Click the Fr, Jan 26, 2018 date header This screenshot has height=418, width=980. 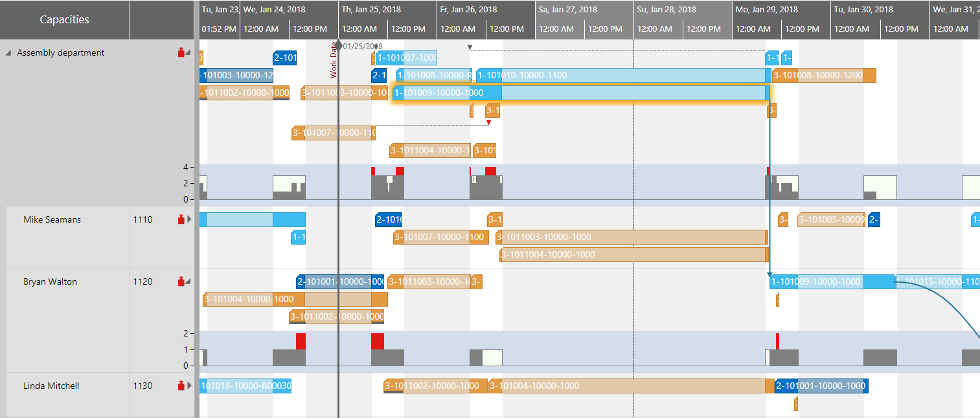coord(468,10)
